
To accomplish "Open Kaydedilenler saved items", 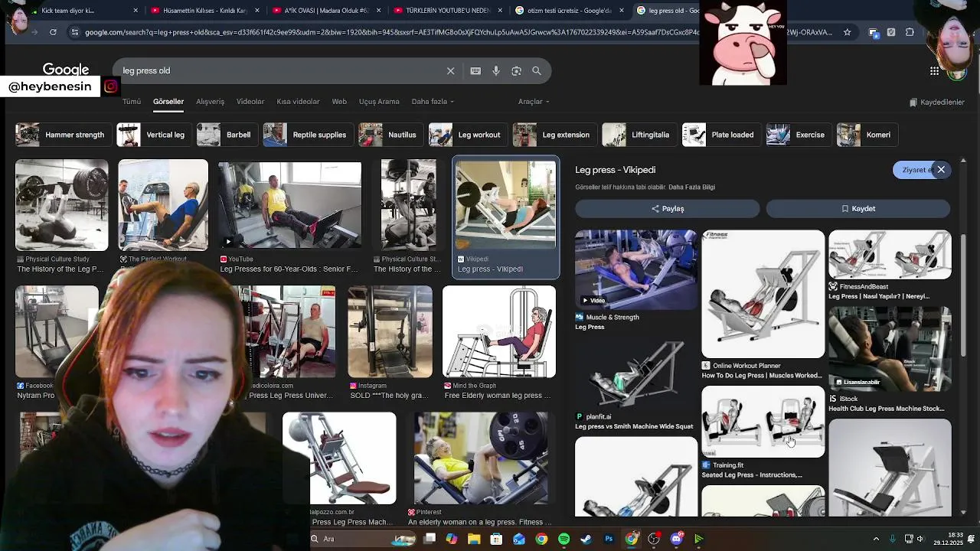I will point(936,103).
